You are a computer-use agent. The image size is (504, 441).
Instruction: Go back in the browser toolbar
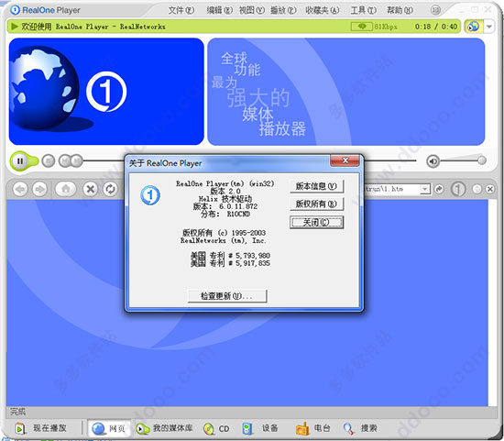click(20, 189)
